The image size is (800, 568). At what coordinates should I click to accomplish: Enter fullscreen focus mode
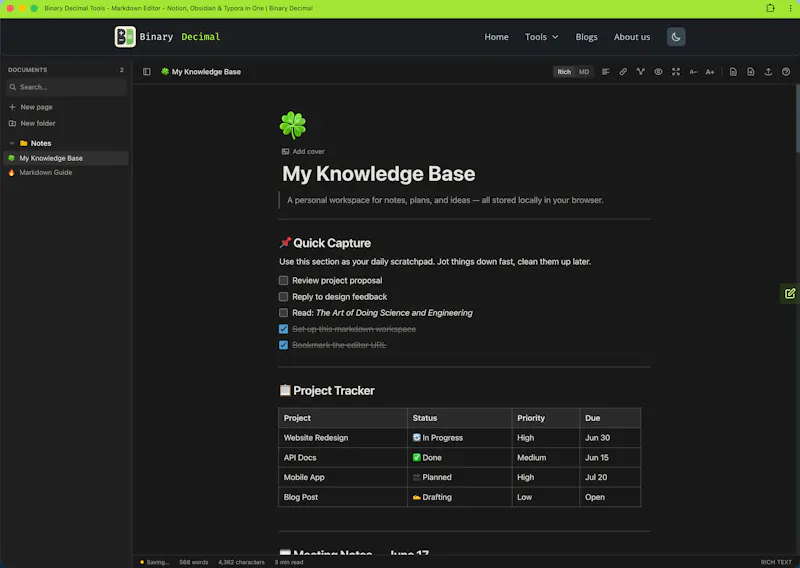pyautogui.click(x=676, y=72)
